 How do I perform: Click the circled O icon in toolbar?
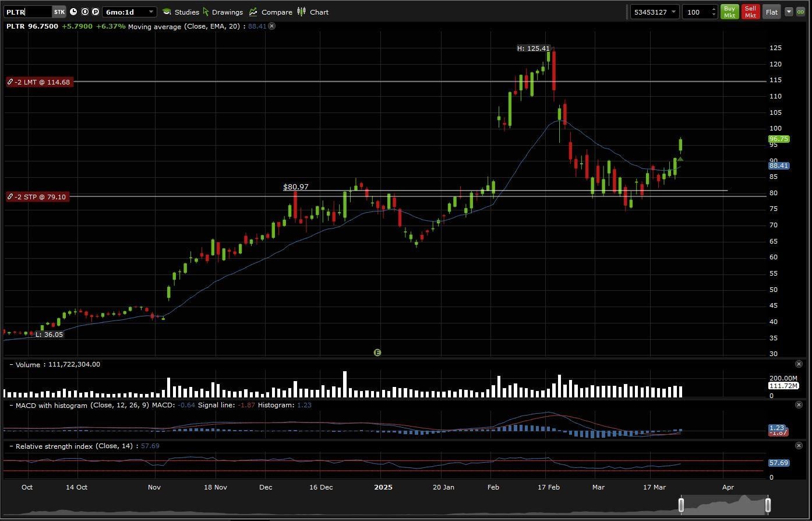[84, 12]
